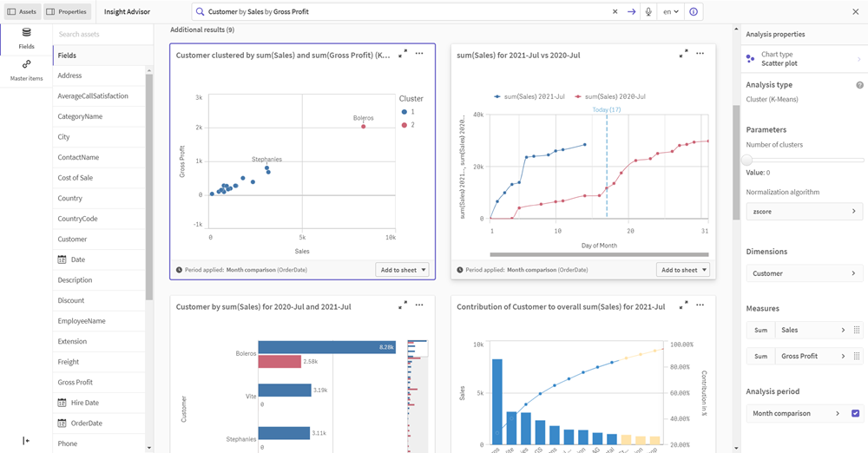Screen dimensions: 868x453
Task: Click bar chart mini-map thumbnail
Action: pyautogui.click(x=418, y=396)
